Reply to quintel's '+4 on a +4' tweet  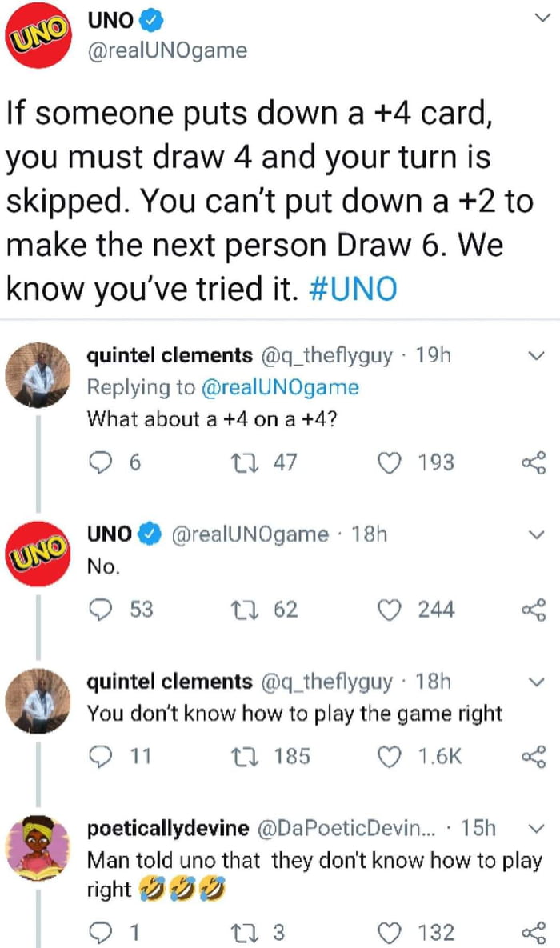click(100, 462)
